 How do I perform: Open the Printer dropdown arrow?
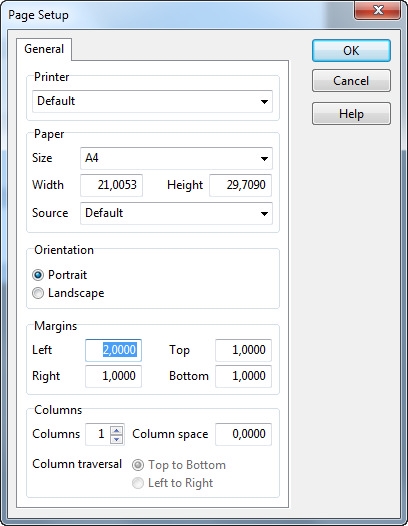264,101
